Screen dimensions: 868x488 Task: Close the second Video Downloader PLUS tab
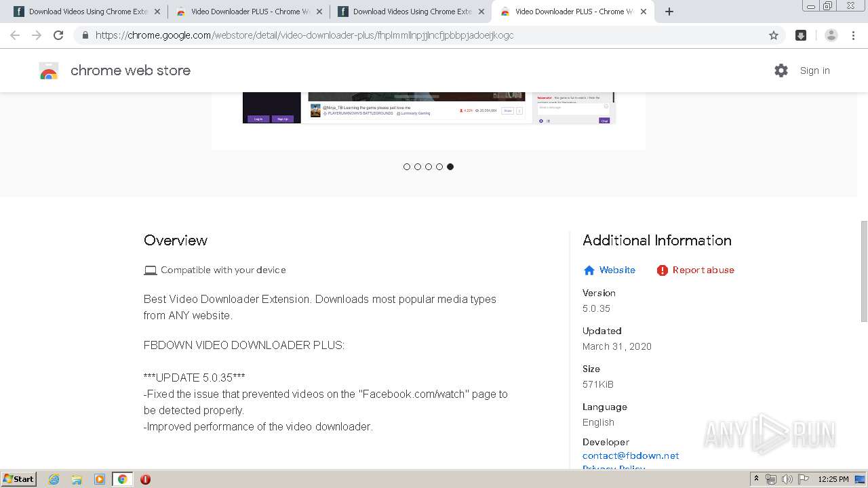pos(319,12)
